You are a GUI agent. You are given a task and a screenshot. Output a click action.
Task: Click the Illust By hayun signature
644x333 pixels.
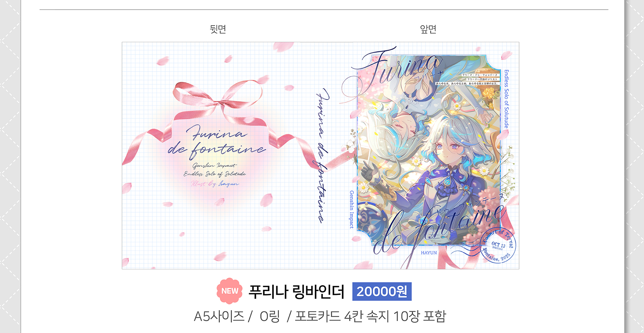[215, 183]
